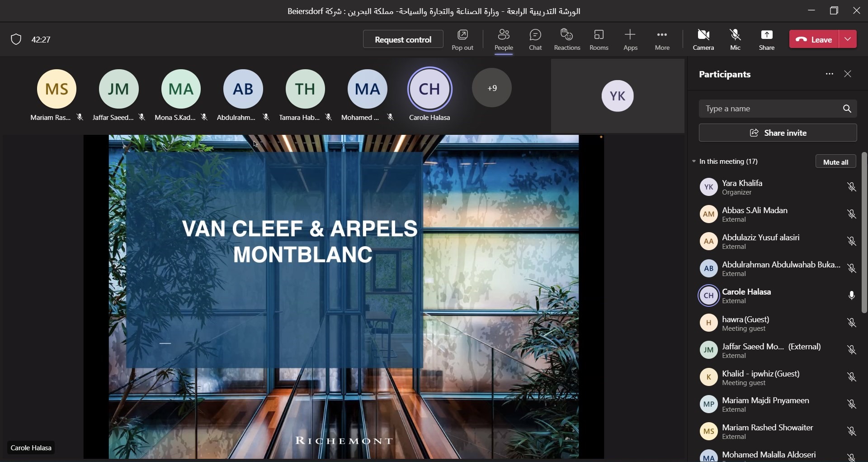Leave the meeting
868x462 pixels.
point(814,39)
